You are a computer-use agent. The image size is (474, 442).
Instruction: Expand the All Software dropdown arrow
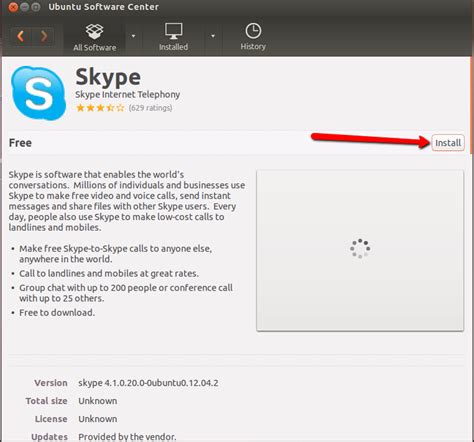[133, 36]
